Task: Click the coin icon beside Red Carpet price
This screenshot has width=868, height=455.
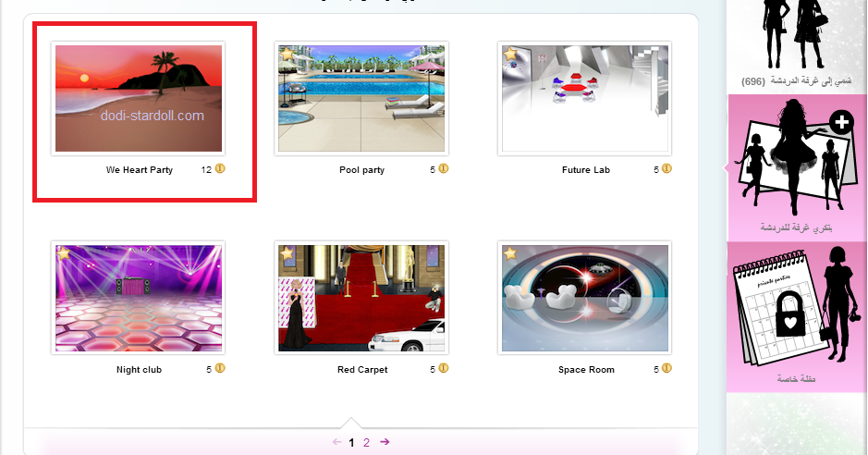Action: [x=444, y=368]
